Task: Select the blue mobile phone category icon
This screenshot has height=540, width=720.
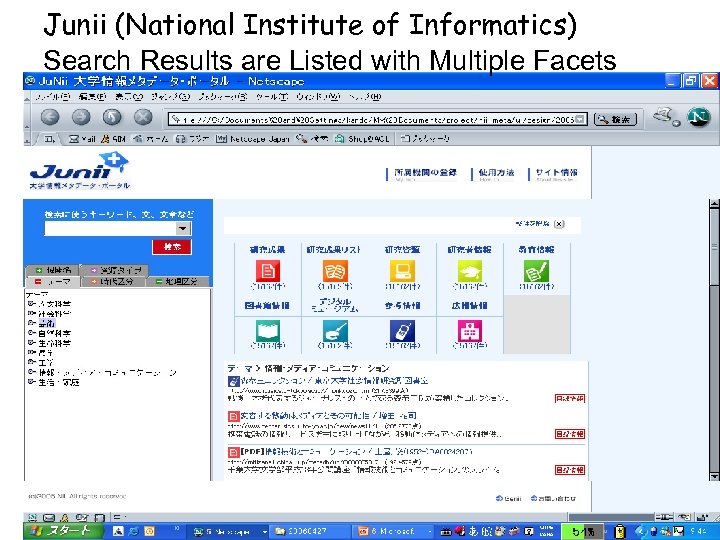Action: (x=402, y=331)
